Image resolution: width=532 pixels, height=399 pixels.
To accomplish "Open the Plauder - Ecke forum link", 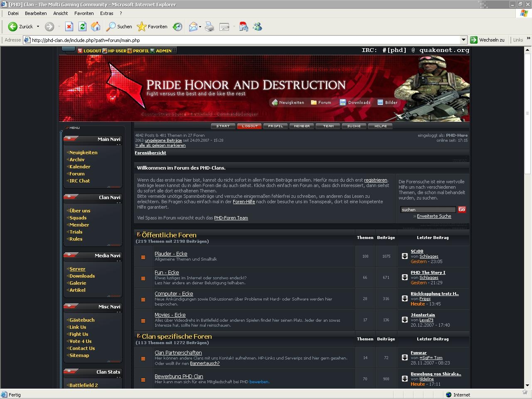I will coord(171,254).
